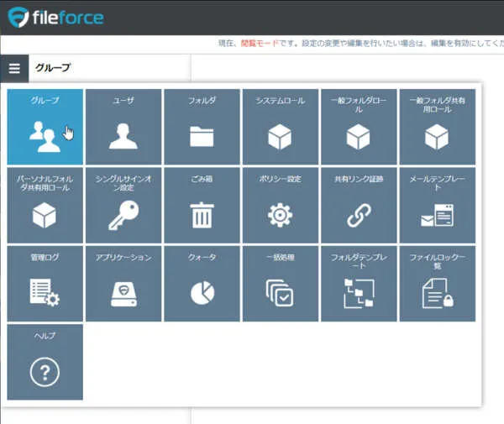The height and width of the screenshot is (424, 504).
Task: Open the クォータ pie chart tile
Action: coord(202,284)
